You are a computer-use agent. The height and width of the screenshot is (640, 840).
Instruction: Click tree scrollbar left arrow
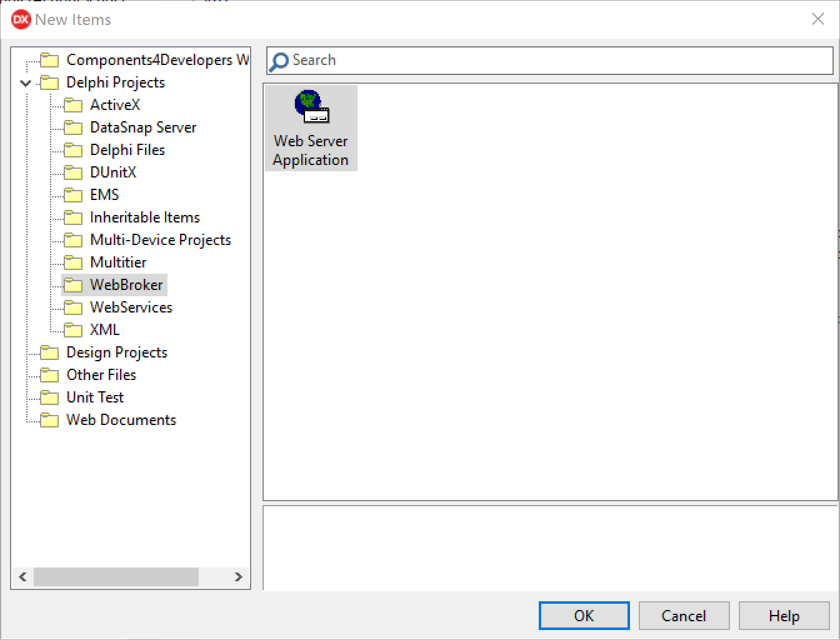click(x=23, y=577)
